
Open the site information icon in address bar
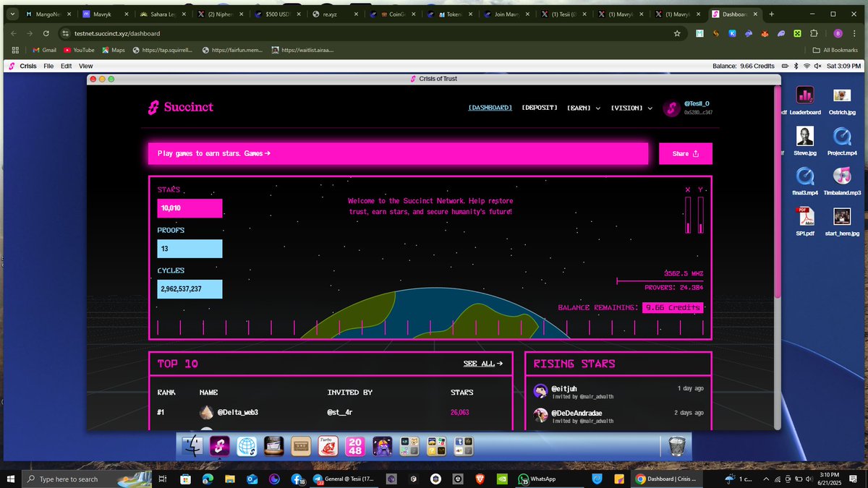pos(64,33)
